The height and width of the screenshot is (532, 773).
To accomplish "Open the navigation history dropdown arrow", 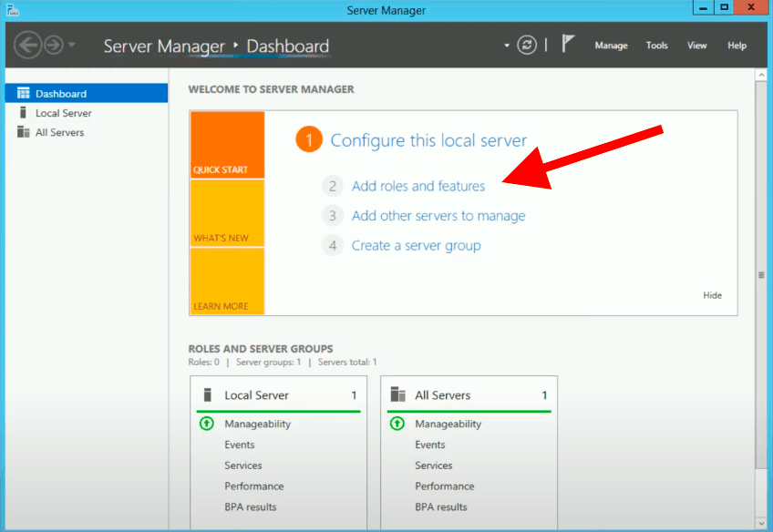I will coord(72,45).
